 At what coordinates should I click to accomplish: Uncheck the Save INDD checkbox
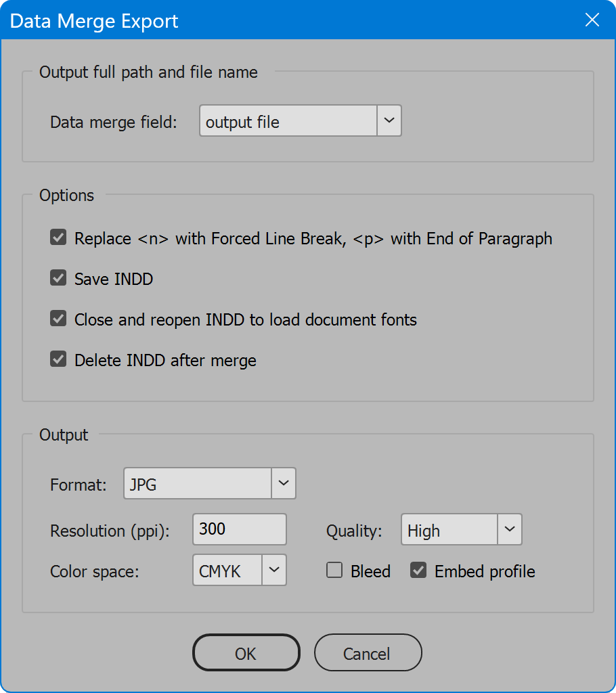[58, 278]
